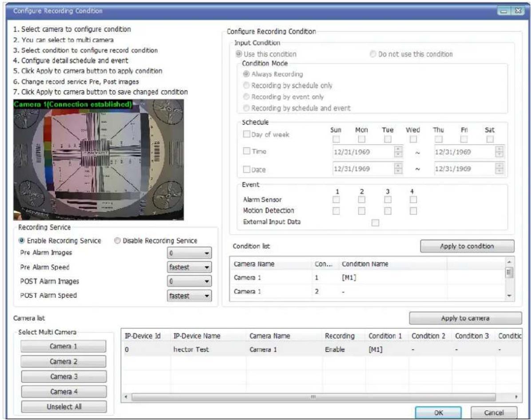The width and height of the screenshot is (531, 420).
Task: Select Camera 4 multi camera button
Action: tap(63, 392)
